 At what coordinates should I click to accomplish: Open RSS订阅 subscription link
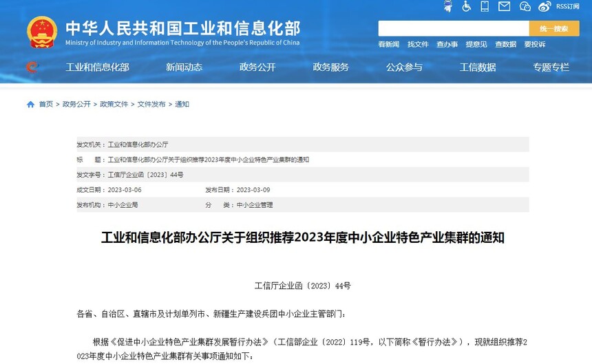pyautogui.click(x=567, y=6)
